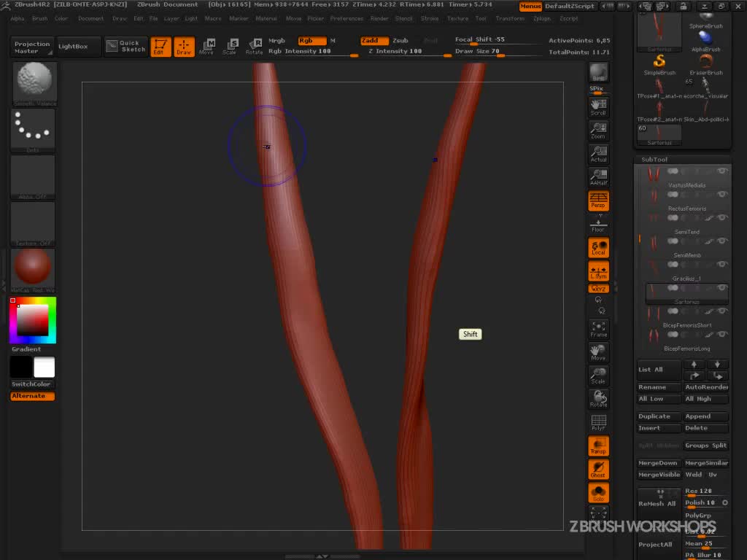
Task: Open the Alpha Off selector thumbnail
Action: pyautogui.click(x=33, y=176)
